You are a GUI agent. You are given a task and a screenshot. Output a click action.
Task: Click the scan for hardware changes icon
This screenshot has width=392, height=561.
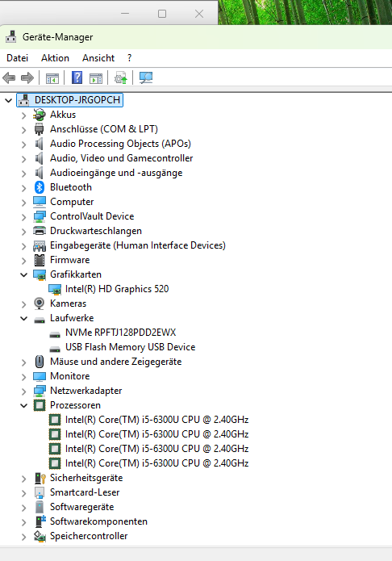[146, 77]
